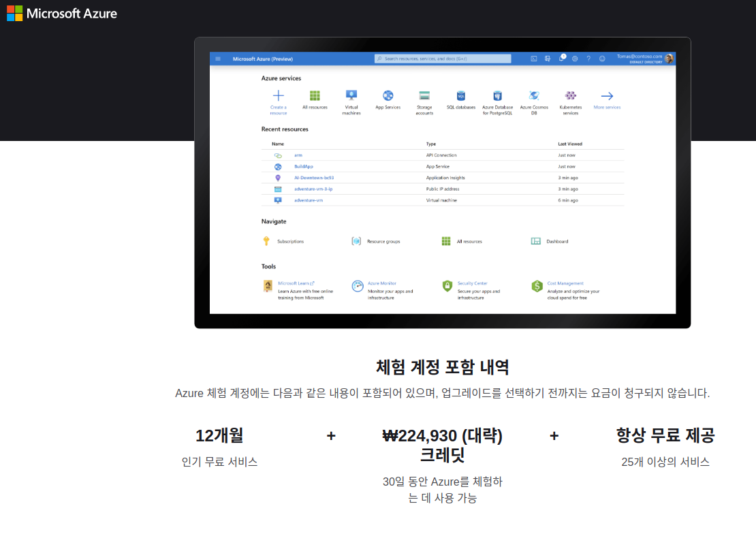
Task: Click the 12개월 heading
Action: click(219, 436)
